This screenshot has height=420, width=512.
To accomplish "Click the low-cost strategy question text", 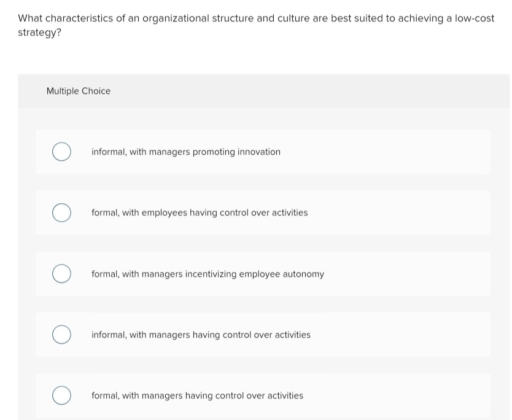I will tap(256, 18).
